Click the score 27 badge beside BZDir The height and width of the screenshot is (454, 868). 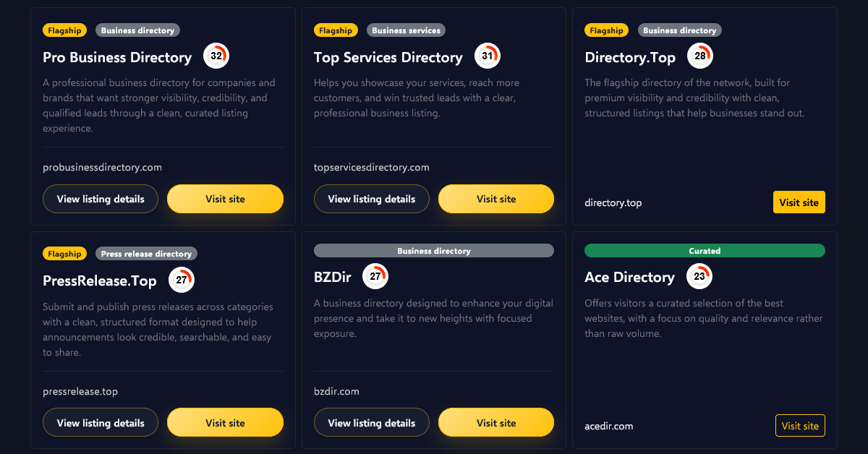(375, 276)
